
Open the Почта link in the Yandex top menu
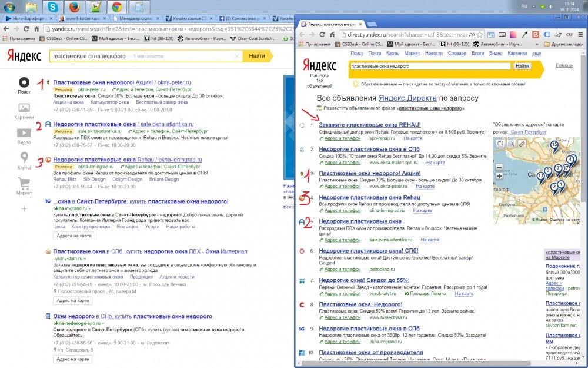tap(374, 54)
